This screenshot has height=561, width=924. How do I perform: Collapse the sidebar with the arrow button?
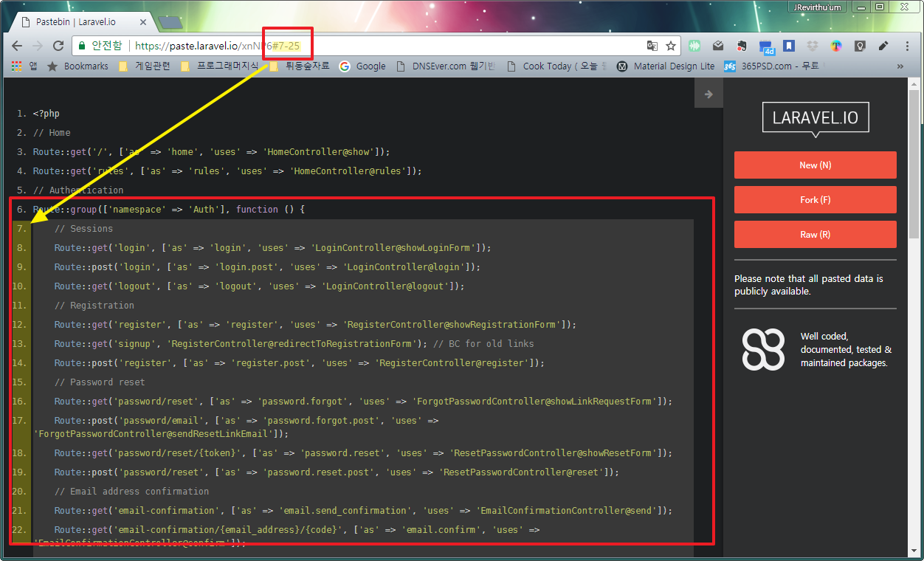708,94
